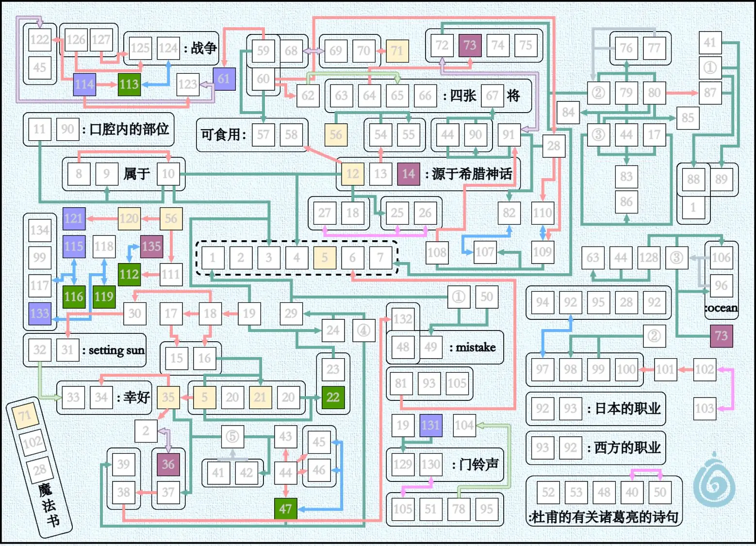
Task: Click the white box numbered 103
Action: [x=704, y=408]
